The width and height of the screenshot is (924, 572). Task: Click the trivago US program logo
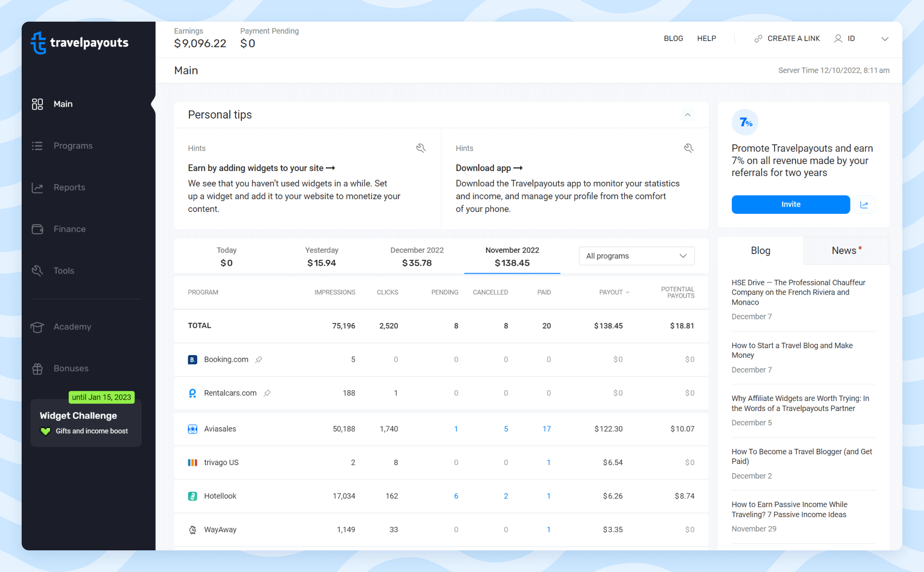pyautogui.click(x=193, y=462)
